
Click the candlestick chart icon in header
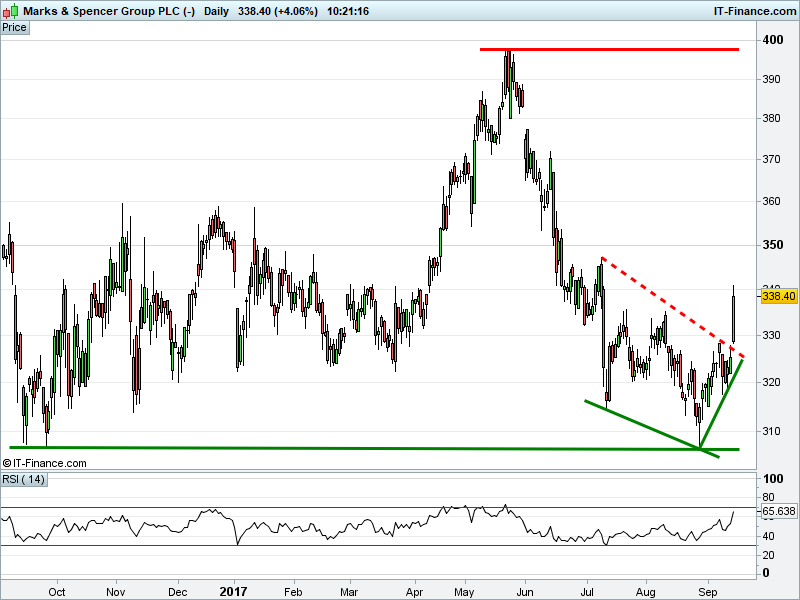(11, 10)
